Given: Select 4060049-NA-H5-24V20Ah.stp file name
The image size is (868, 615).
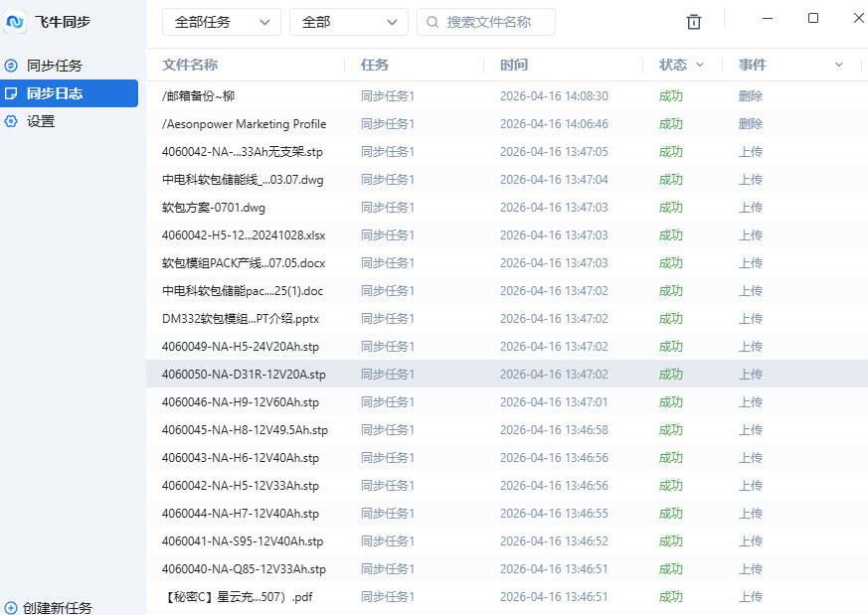Looking at the screenshot, I should point(241,347).
